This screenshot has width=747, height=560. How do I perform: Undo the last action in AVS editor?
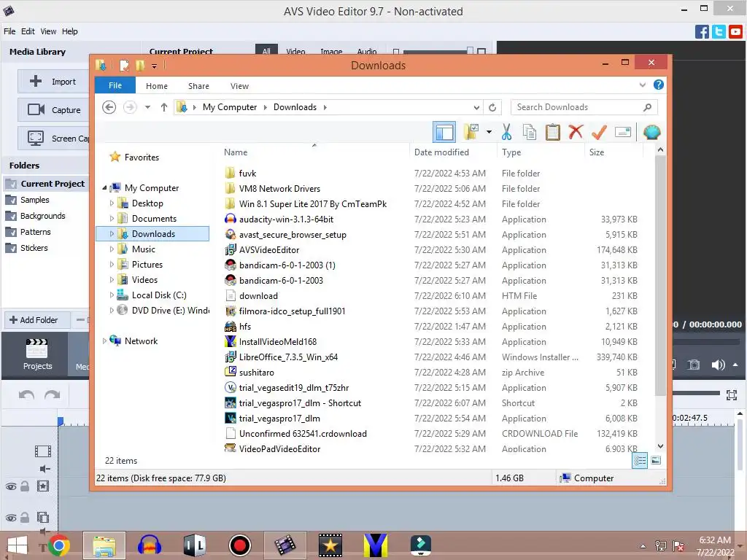[26, 394]
